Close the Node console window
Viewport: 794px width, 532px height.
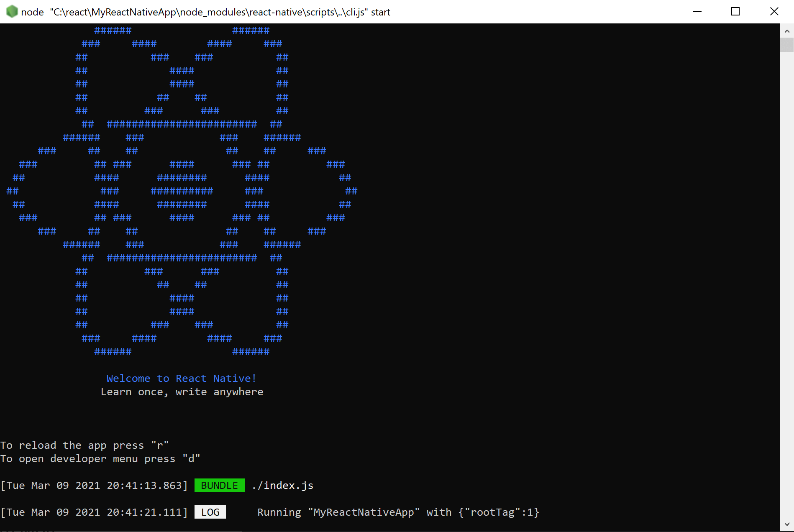775,12
